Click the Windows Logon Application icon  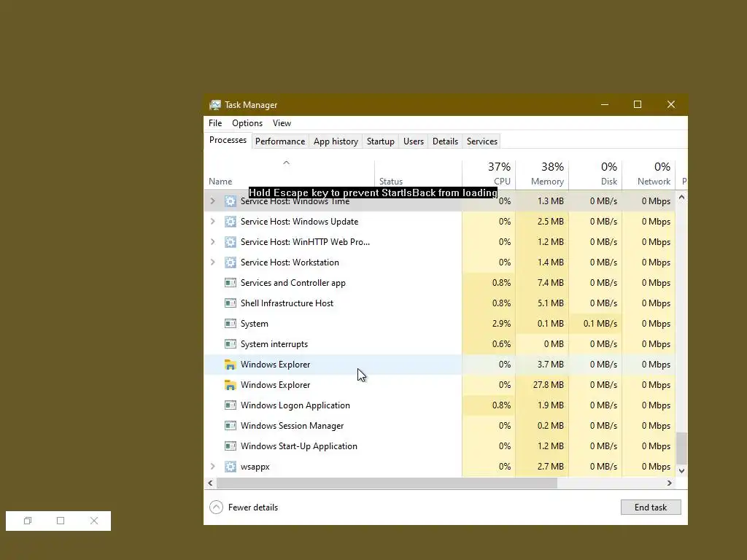click(x=230, y=405)
